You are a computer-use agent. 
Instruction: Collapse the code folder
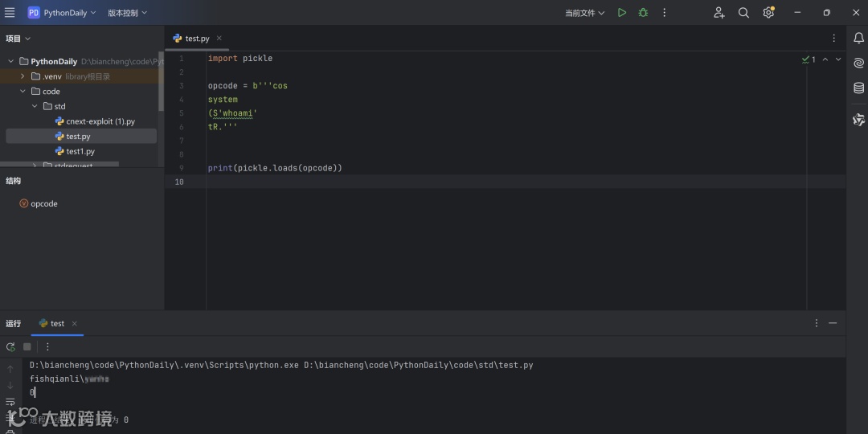[23, 92]
